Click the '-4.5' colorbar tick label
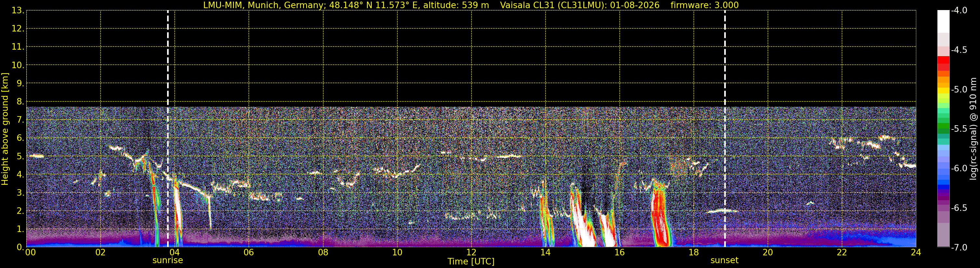The image size is (980, 268). [959, 50]
